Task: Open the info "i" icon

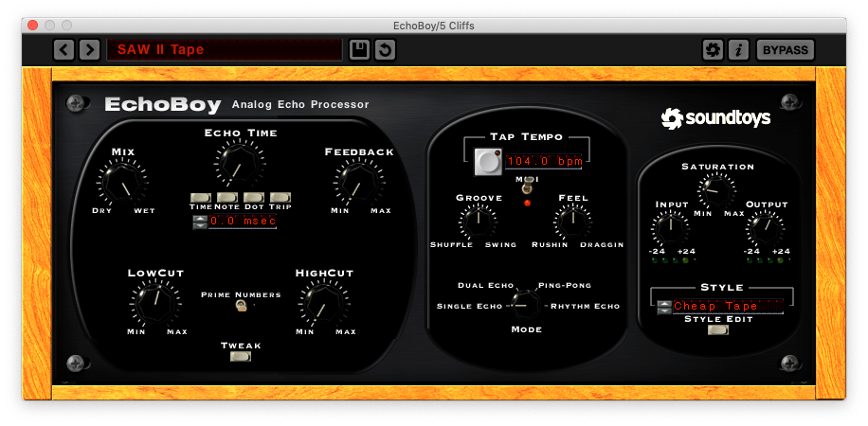Action: pyautogui.click(x=738, y=50)
